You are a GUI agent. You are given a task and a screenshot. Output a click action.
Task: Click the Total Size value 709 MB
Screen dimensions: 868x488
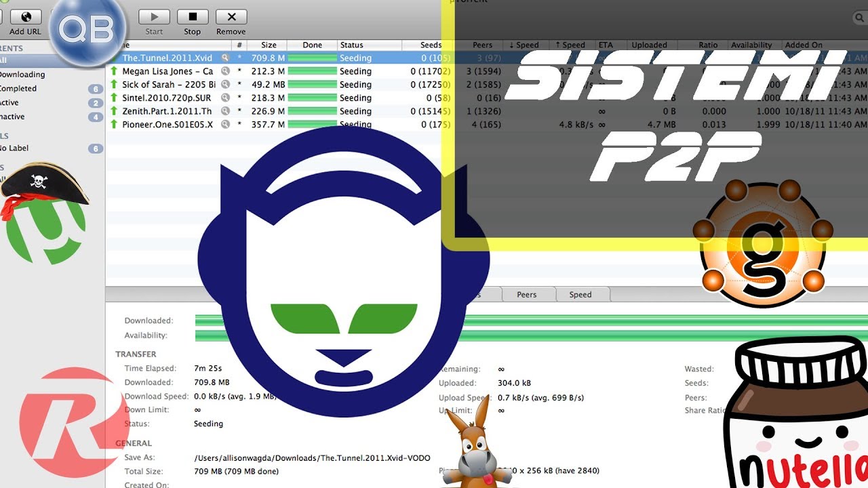(x=236, y=471)
